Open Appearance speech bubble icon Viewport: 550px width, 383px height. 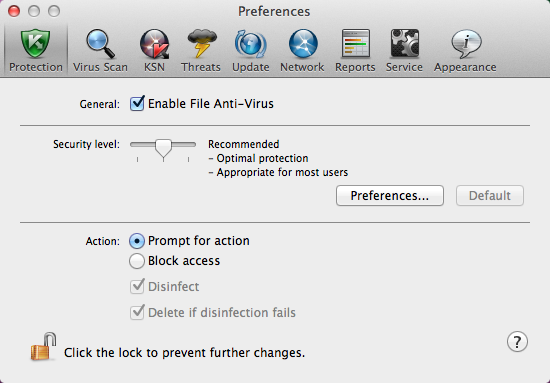click(466, 44)
